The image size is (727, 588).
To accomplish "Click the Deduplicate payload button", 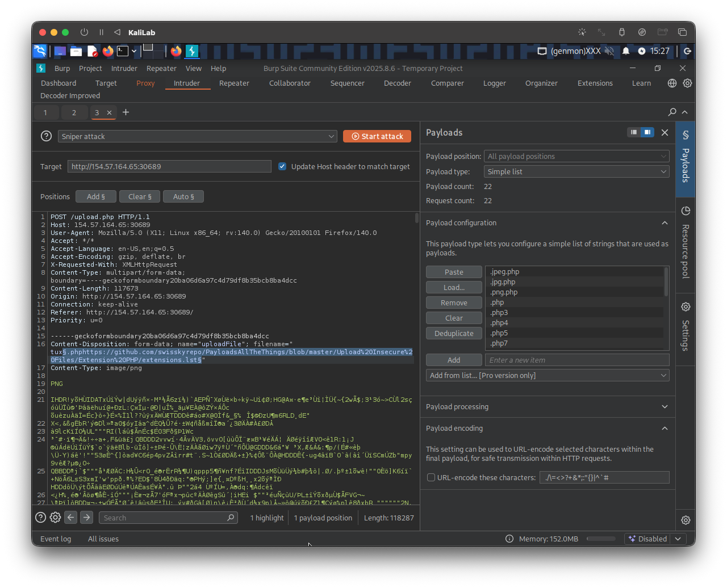I will pyautogui.click(x=454, y=333).
